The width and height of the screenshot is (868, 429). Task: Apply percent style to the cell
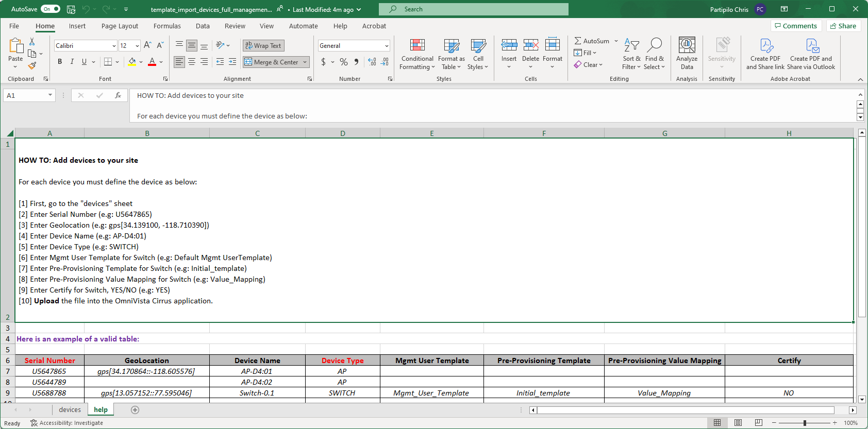pos(344,62)
